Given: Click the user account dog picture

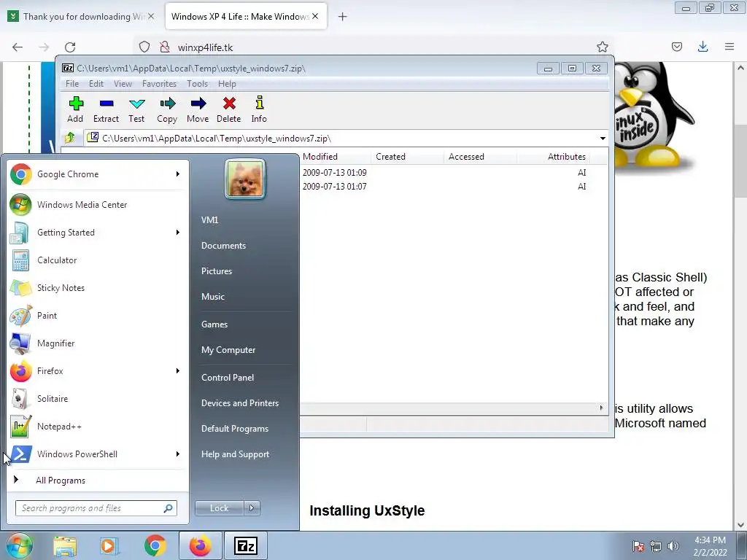Looking at the screenshot, I should point(245,179).
